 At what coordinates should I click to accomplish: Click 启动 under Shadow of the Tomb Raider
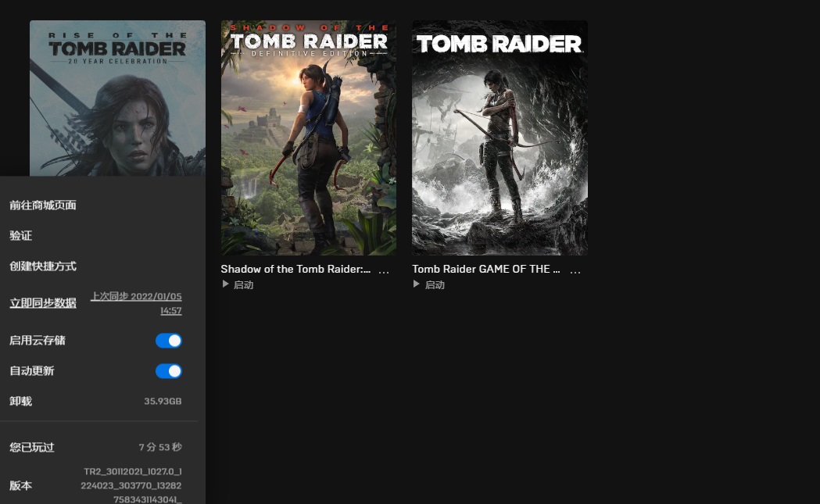[243, 285]
